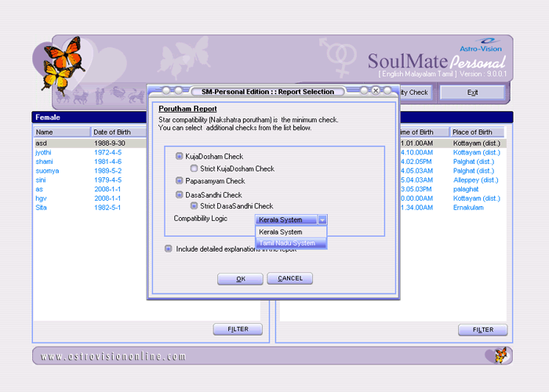Click Alleppey (dist.) place entry
This screenshot has width=549, height=392.
[x=475, y=180]
